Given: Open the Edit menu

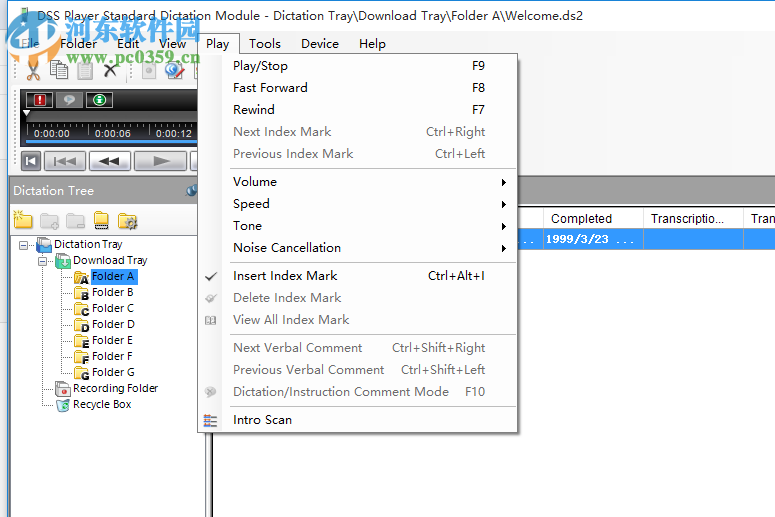Looking at the screenshot, I should 128,44.
